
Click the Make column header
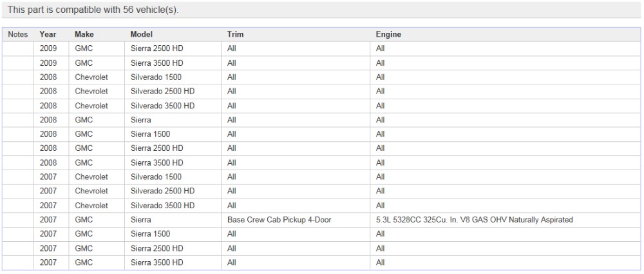pyautogui.click(x=84, y=34)
